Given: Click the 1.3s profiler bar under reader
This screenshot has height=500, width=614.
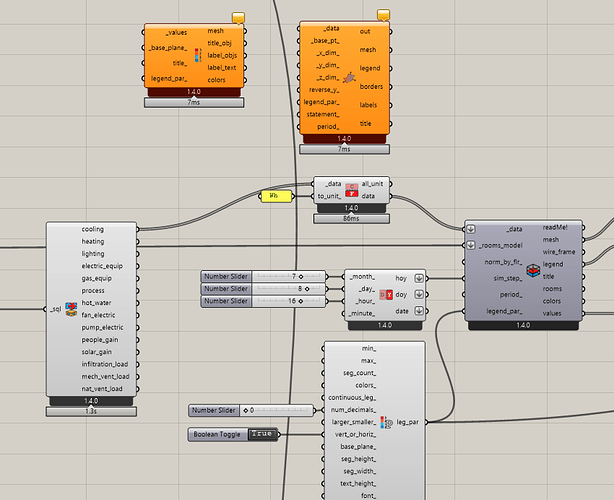Looking at the screenshot, I should tap(91, 412).
